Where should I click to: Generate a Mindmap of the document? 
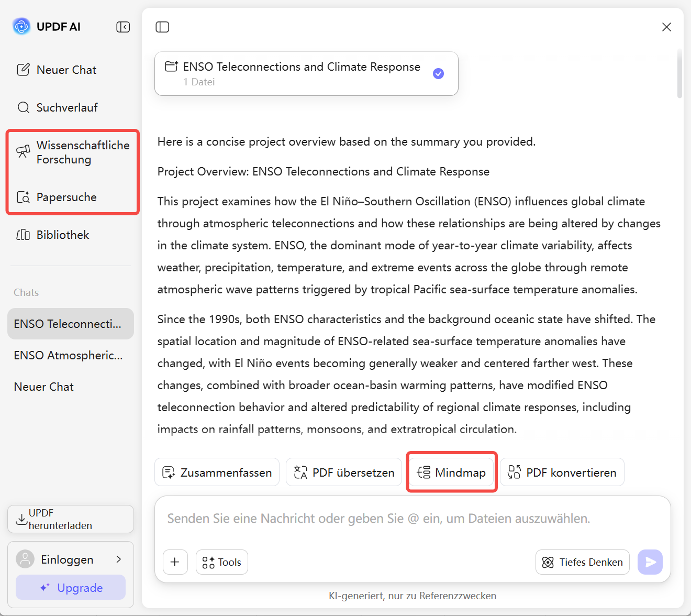(451, 472)
